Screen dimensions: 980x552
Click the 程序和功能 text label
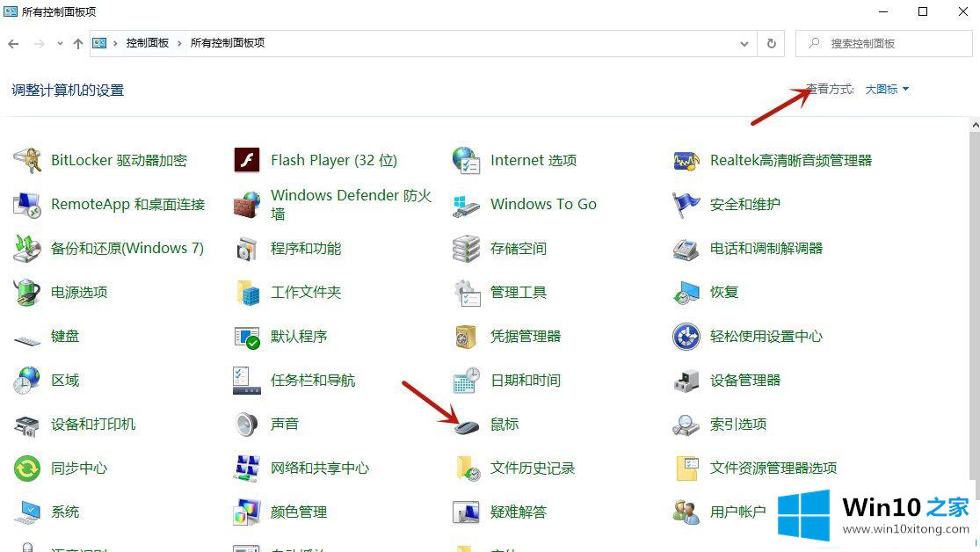tap(306, 249)
